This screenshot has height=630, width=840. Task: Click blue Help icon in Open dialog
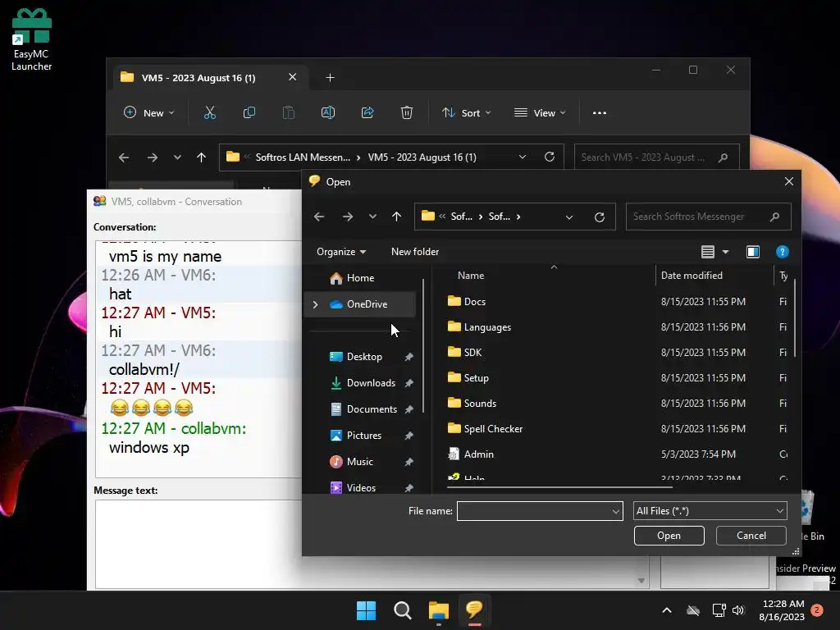782,252
